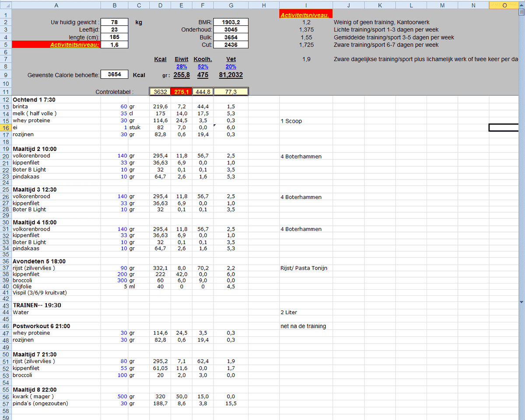The width and height of the screenshot is (525, 420).
Task: Select the Leeftijd value cell 23
Action: pos(114,30)
